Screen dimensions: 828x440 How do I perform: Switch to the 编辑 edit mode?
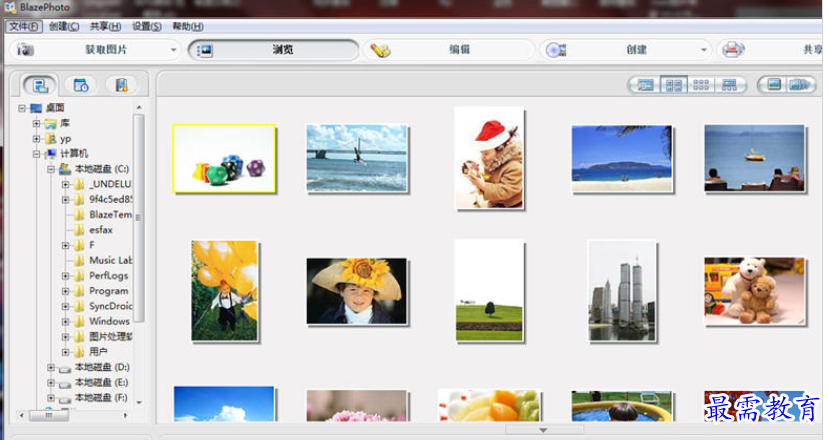click(x=449, y=50)
